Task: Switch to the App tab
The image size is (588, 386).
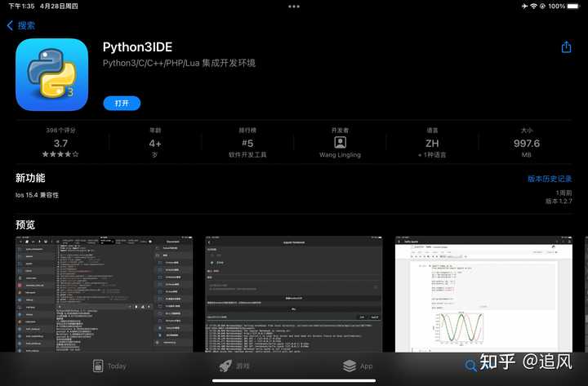Action: click(x=358, y=366)
